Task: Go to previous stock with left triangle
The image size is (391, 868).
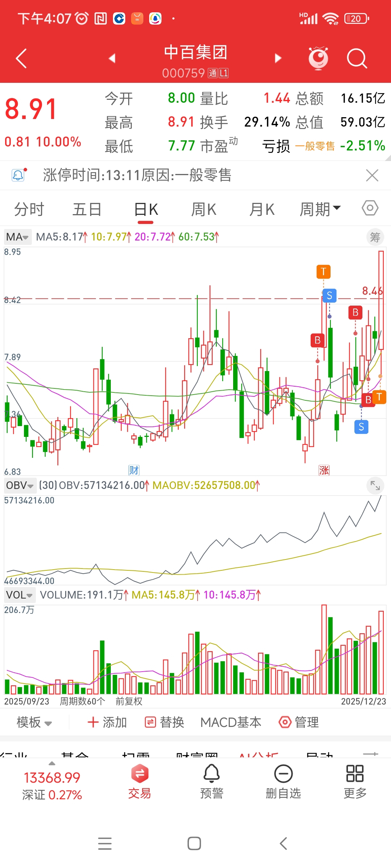Action: [112, 58]
